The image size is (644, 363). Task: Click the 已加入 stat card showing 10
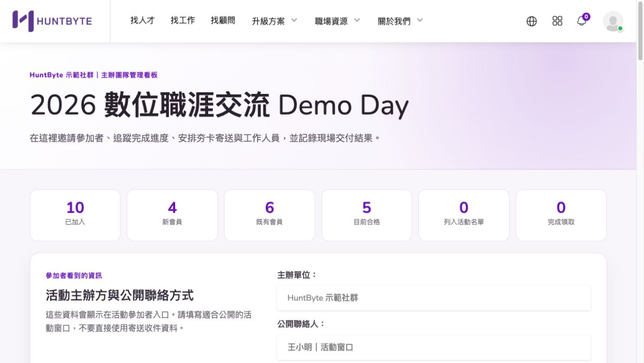pyautogui.click(x=75, y=215)
